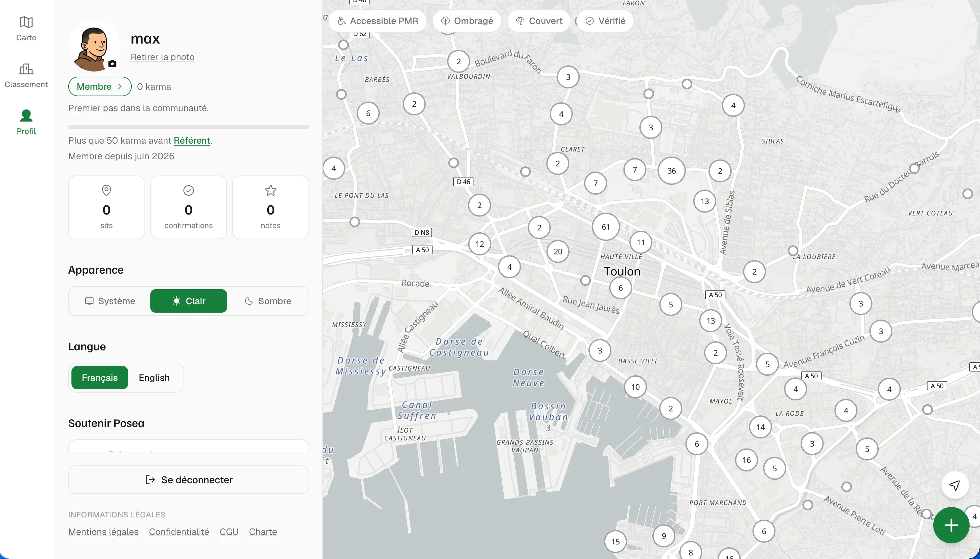The image size is (980, 559).
Task: Open the cluster marker showing 15
Action: point(616,541)
